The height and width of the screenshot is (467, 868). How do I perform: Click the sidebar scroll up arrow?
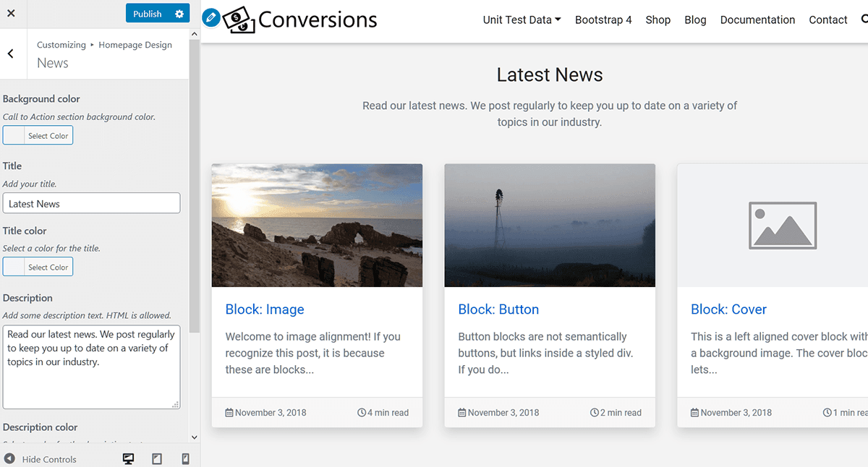coord(194,34)
